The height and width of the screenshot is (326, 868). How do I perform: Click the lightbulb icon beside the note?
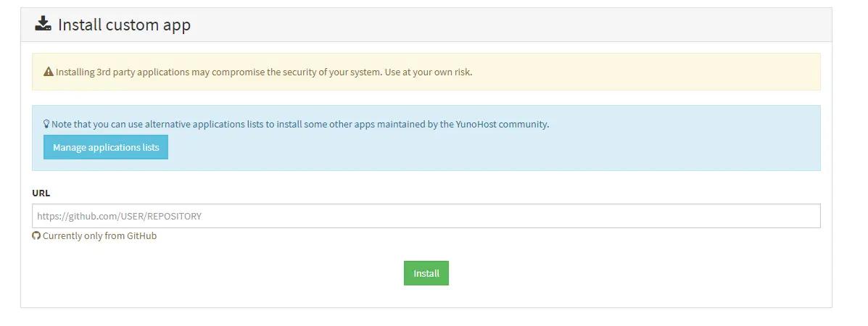pos(46,124)
